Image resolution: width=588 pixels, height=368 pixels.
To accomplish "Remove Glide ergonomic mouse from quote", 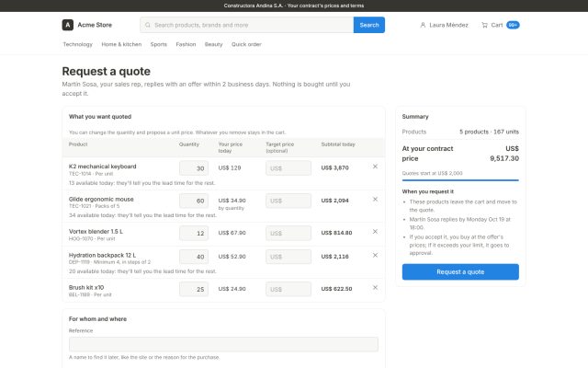I will click(375, 199).
